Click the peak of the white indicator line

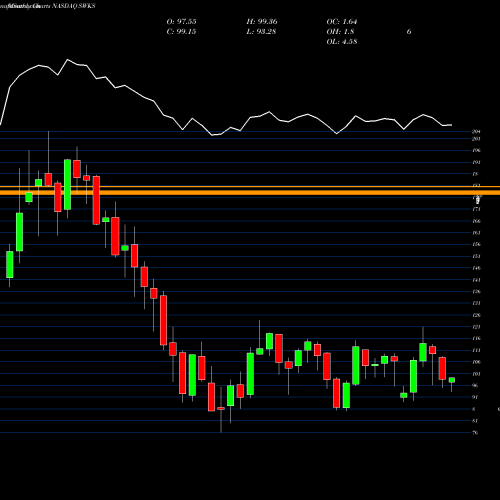pos(68,60)
